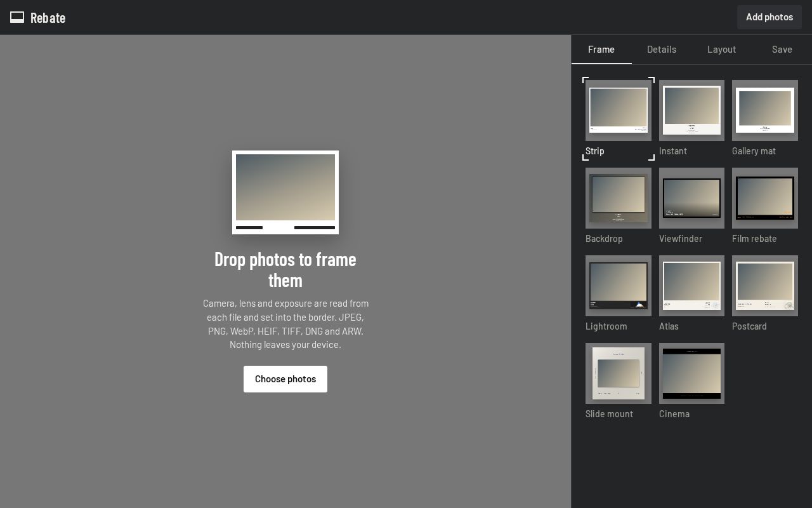Choose the Film rebate frame thumbnail
The height and width of the screenshot is (508, 812).
click(765, 198)
